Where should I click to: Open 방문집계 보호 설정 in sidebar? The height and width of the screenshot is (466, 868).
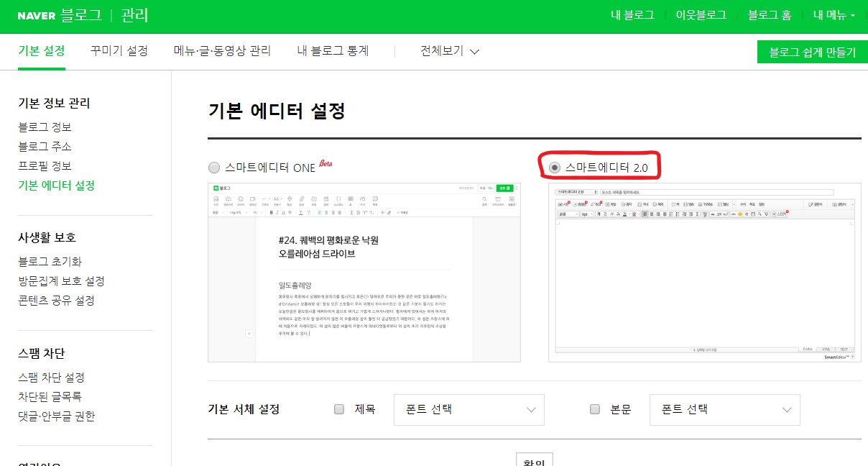(x=61, y=280)
